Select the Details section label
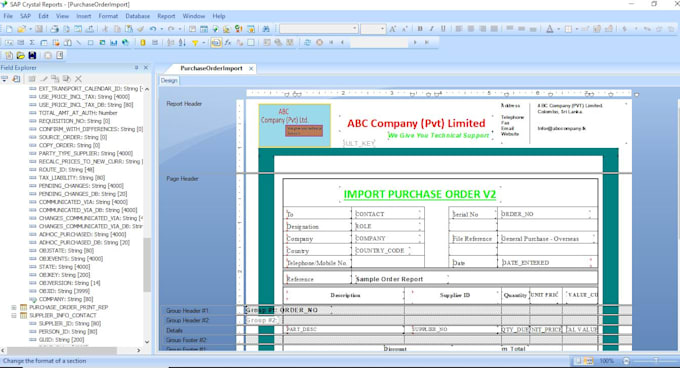Viewport: 680px width, 368px height. [x=174, y=330]
